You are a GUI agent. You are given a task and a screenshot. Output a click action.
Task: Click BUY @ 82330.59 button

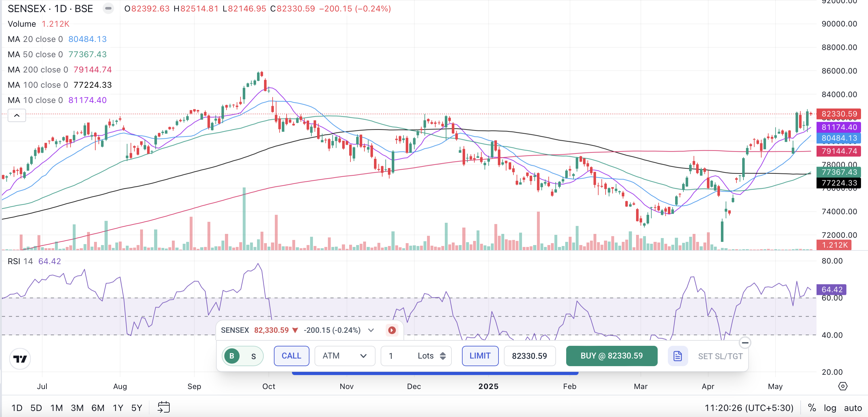[x=611, y=356]
